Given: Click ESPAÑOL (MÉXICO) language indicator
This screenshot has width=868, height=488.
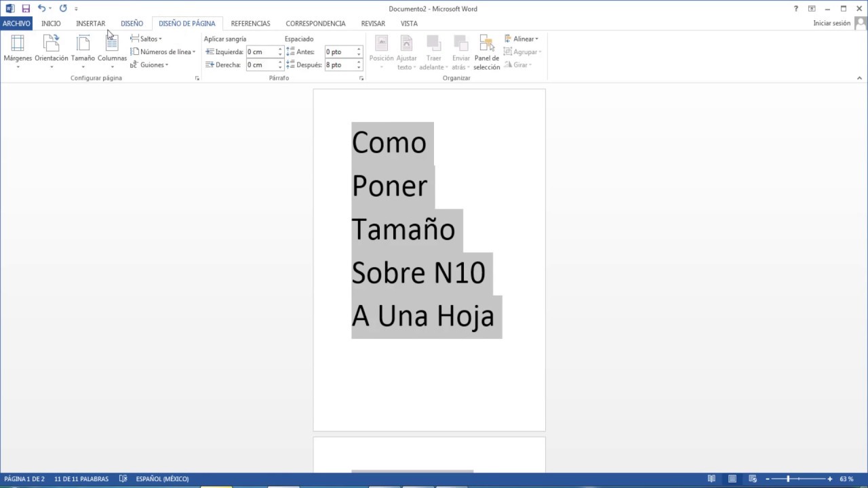Looking at the screenshot, I should [162, 479].
